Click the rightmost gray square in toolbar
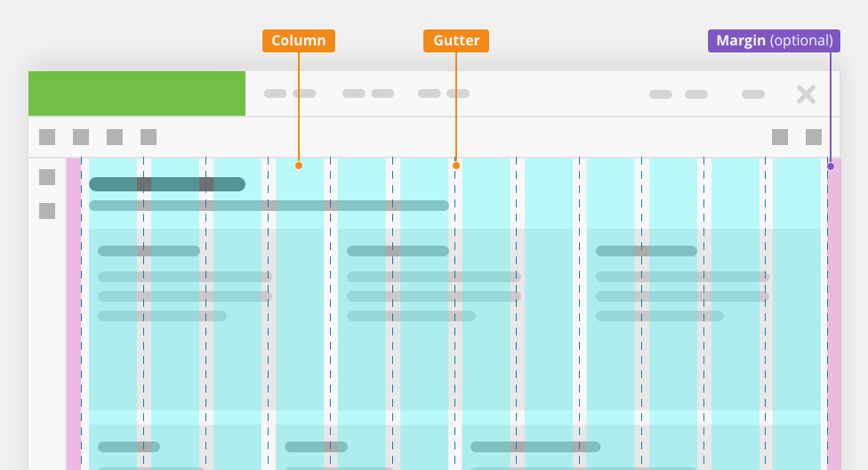This screenshot has width=868, height=470. tap(814, 137)
